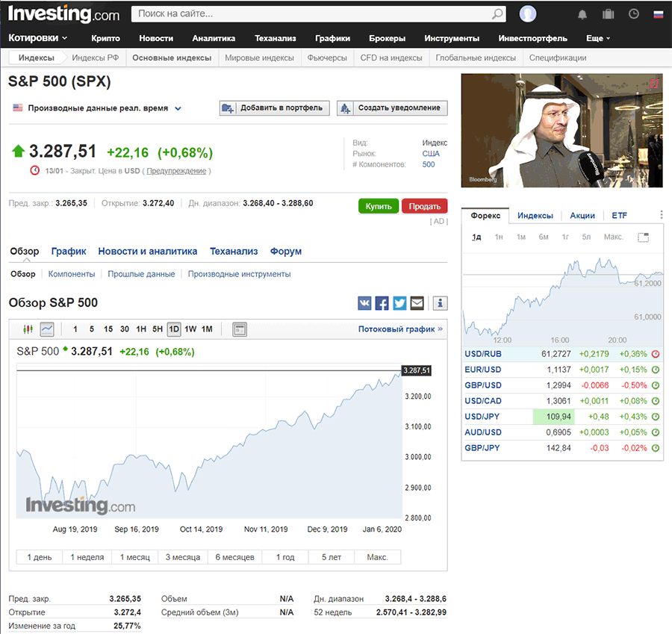Click Создать уведомление button
Image resolution: width=672 pixels, height=634 pixels.
[x=392, y=108]
